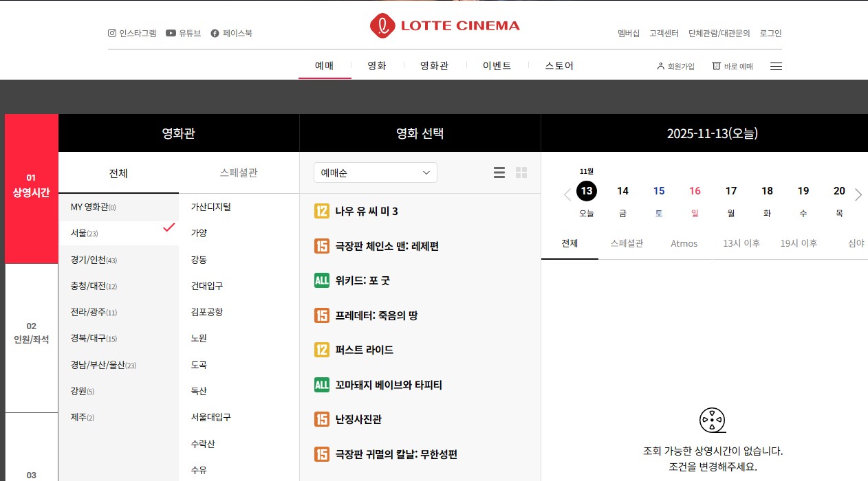The image size is (868, 481).
Task: Click the Lotte Cinema logo
Action: tap(444, 25)
